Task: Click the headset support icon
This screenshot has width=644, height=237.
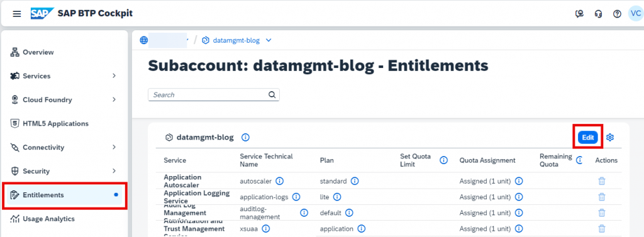Action: pos(599,14)
